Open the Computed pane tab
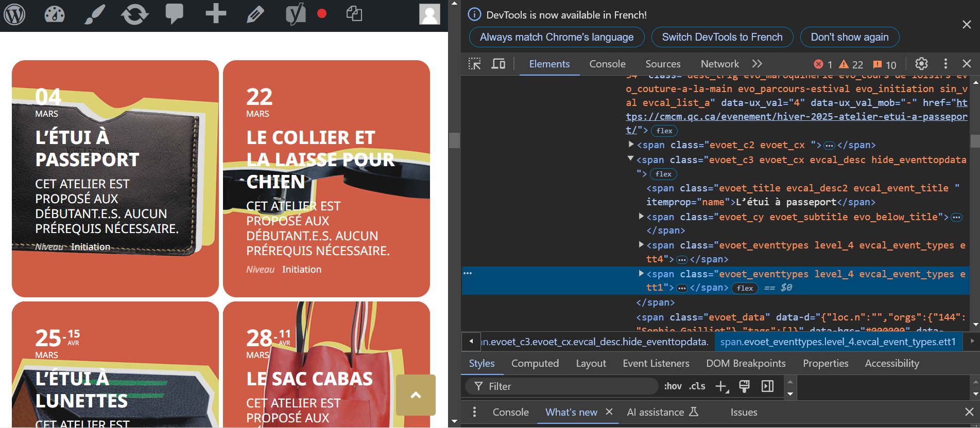Screen dimensions: 980x428 pos(535,363)
